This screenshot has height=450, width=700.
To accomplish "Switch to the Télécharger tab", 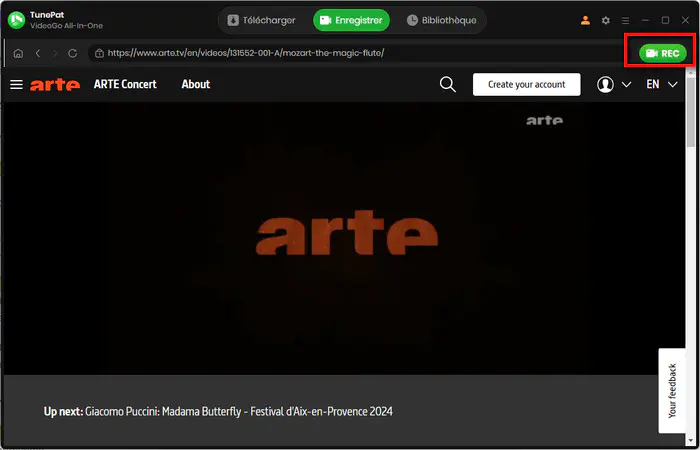I will coord(262,21).
